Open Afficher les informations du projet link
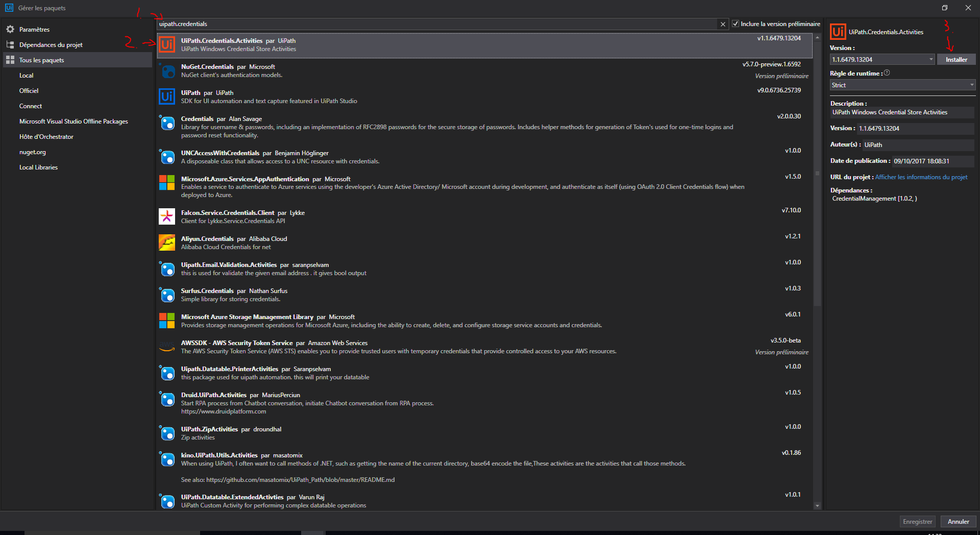This screenshot has height=535, width=980. (921, 177)
